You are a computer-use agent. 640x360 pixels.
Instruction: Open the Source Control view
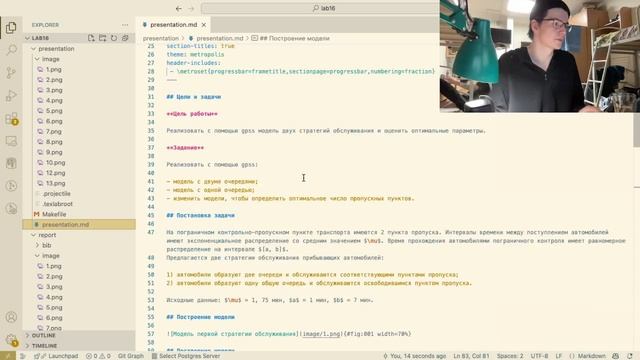click(11, 73)
